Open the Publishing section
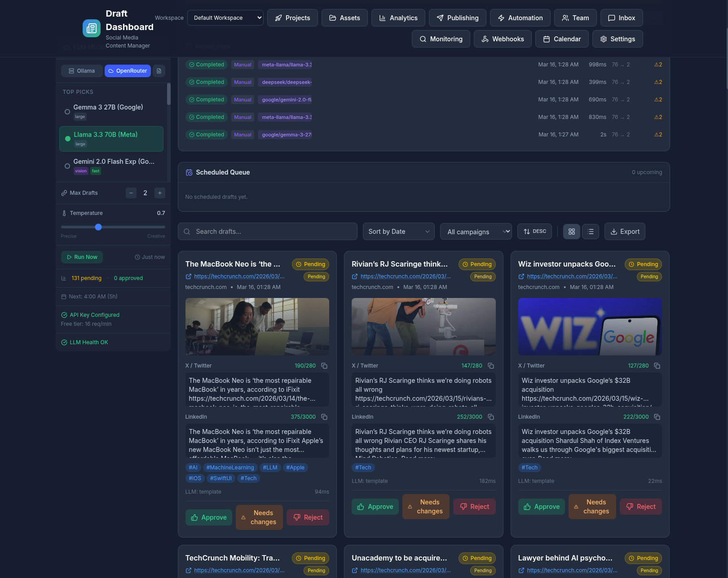The image size is (728, 578). [x=457, y=18]
